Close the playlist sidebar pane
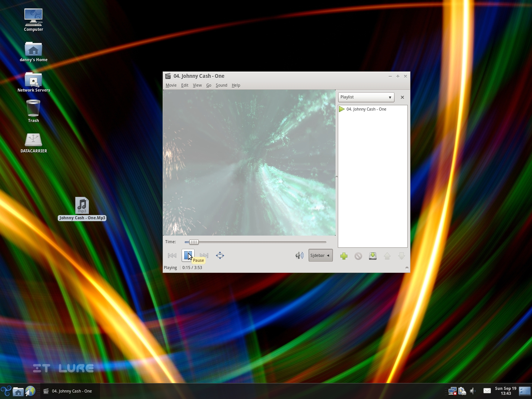This screenshot has height=399, width=532. pos(402,97)
